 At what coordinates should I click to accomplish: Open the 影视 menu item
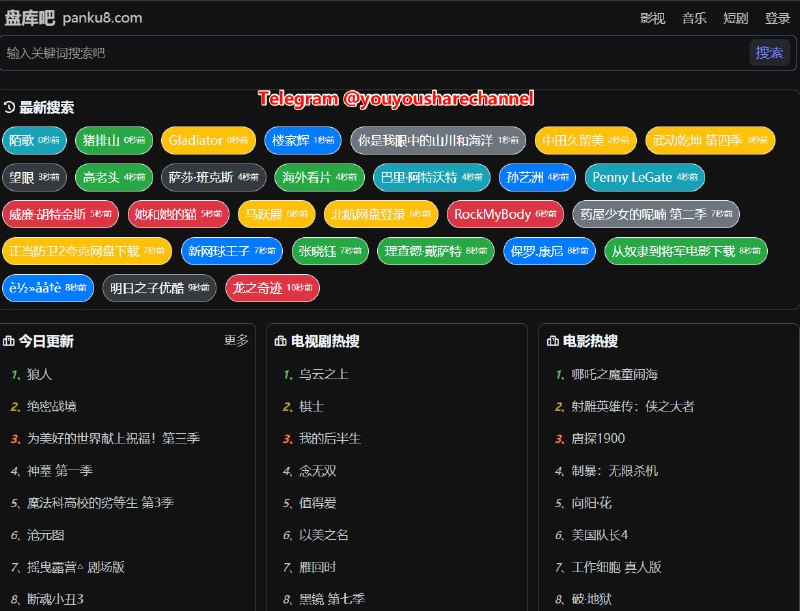pos(650,17)
